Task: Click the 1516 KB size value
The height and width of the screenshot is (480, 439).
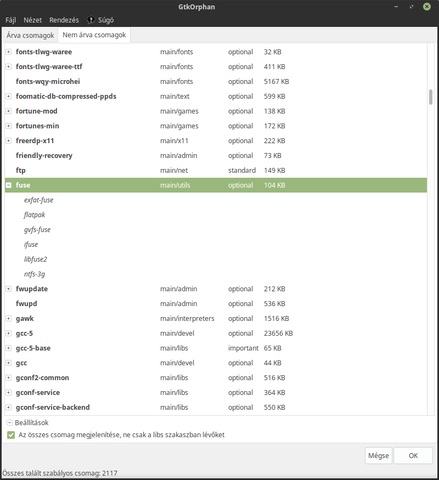Action: pyautogui.click(x=276, y=318)
